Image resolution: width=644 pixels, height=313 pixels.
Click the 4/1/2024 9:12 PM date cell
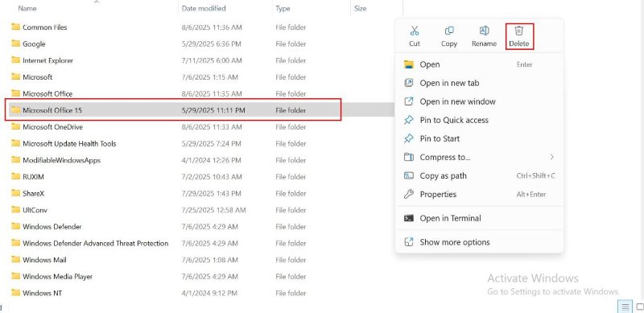tap(209, 293)
